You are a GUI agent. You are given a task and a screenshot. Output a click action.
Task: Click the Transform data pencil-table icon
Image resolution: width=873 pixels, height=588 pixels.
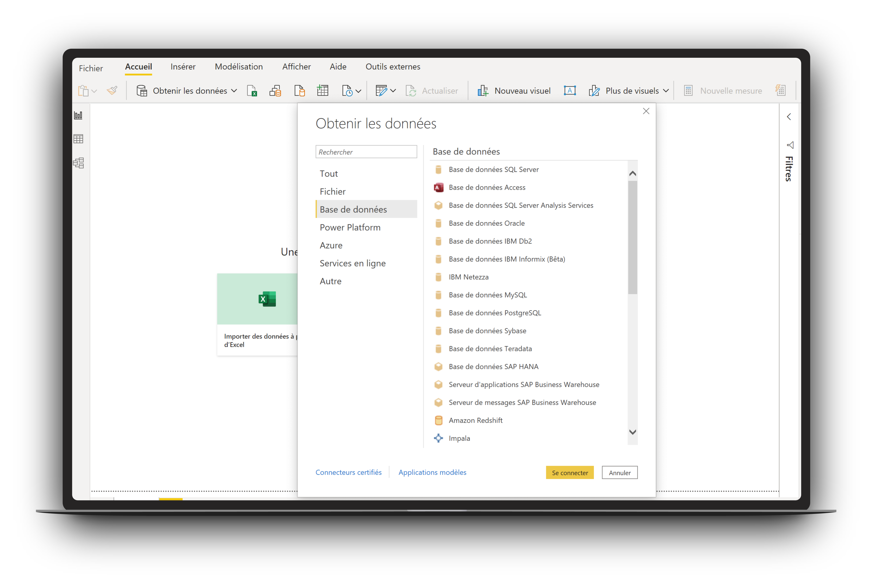coord(381,91)
